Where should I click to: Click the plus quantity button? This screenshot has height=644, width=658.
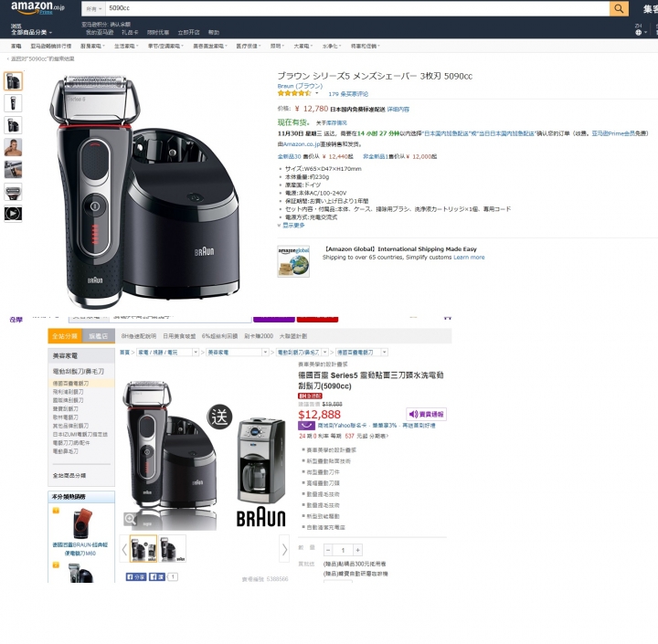[357, 550]
